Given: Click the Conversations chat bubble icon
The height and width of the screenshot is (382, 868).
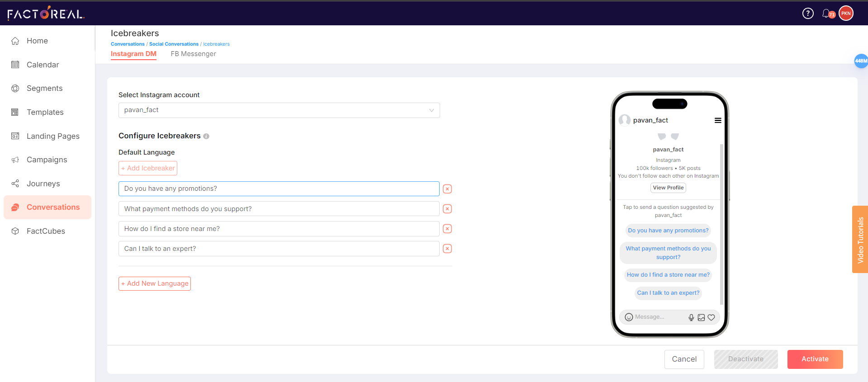Looking at the screenshot, I should tap(15, 207).
